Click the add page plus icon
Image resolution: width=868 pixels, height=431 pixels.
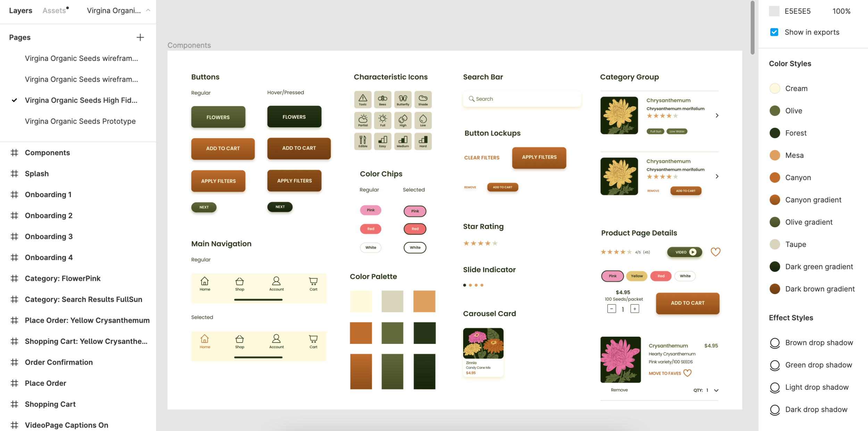140,37
